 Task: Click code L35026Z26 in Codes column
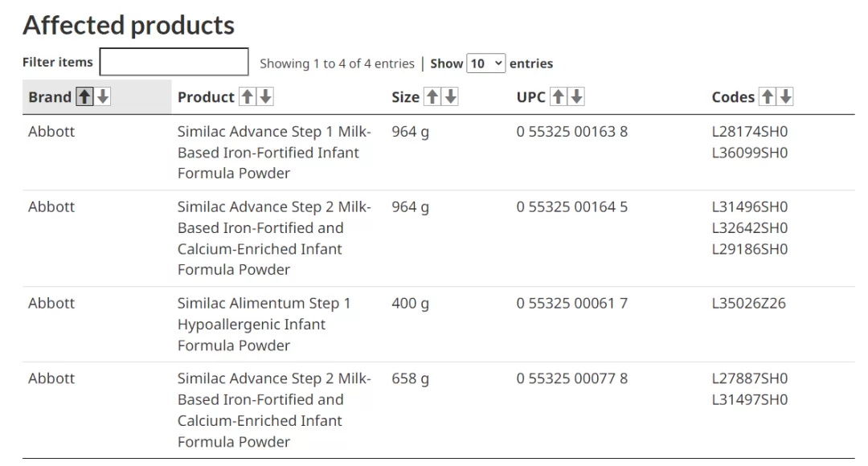pyautogui.click(x=748, y=303)
